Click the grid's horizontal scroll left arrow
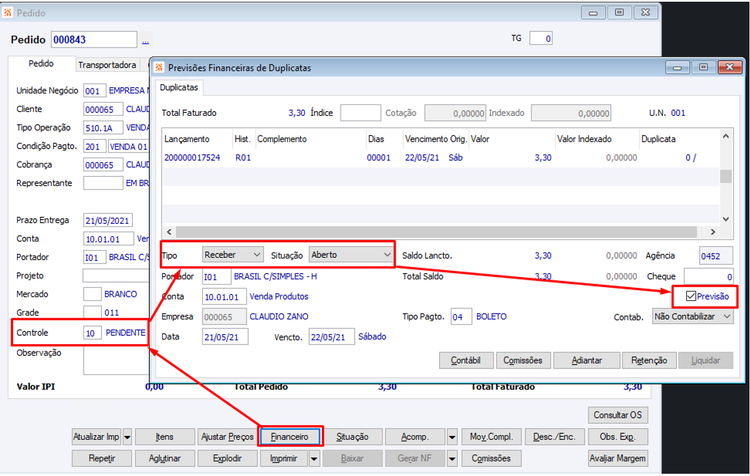Screen dimensions: 750x476 point(169,232)
